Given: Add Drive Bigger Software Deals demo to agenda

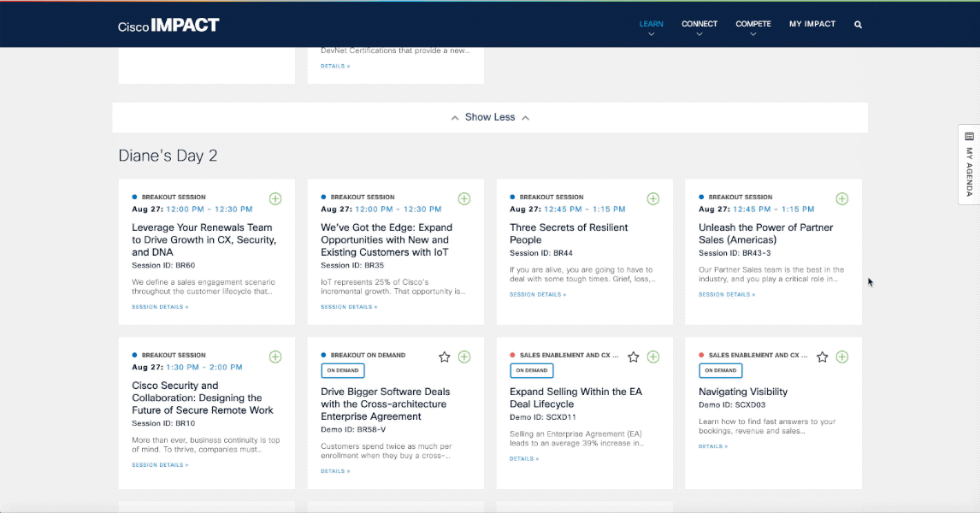Looking at the screenshot, I should 463,357.
